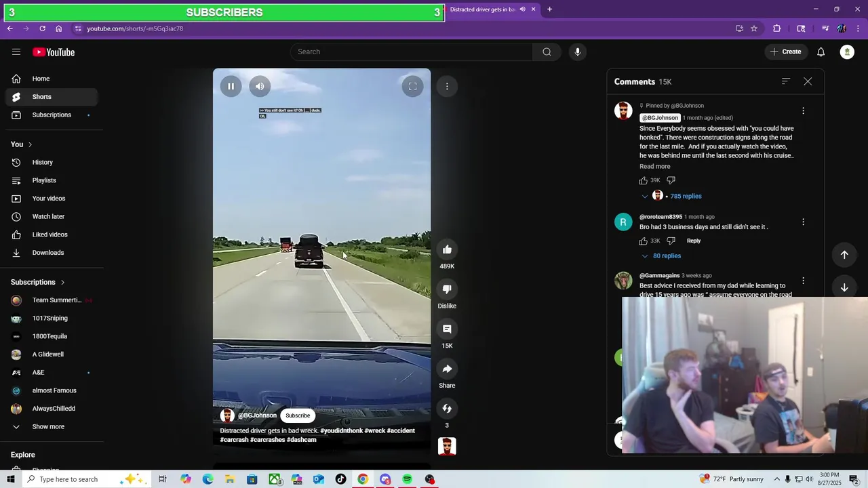This screenshot has width=868, height=488.
Task: Expand the Subscriptions section heading chevron
Action: click(x=62, y=282)
